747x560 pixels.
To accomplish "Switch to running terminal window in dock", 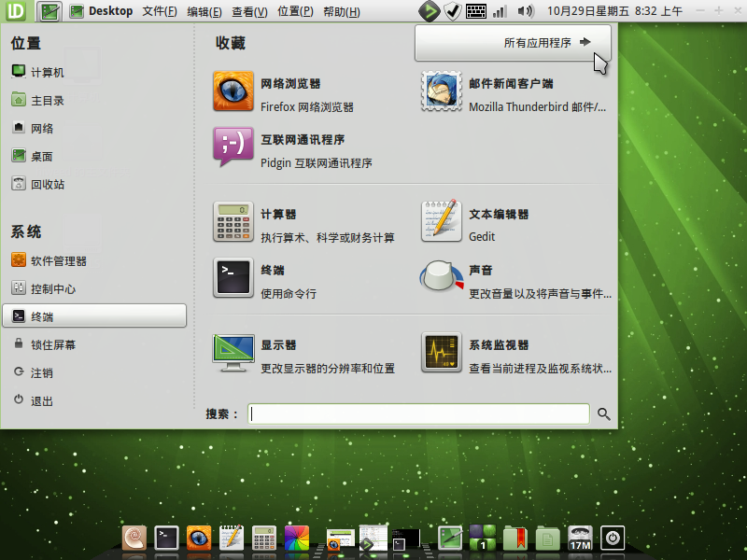I will pyautogui.click(x=405, y=539).
